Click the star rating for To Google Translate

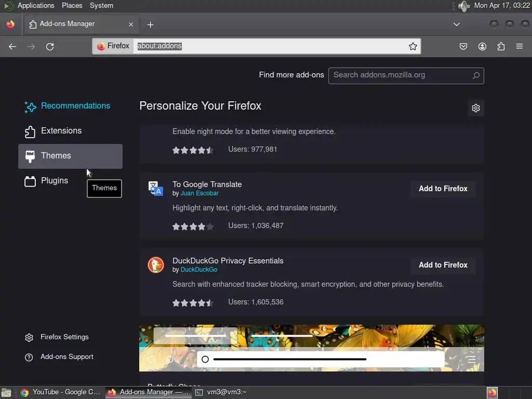click(x=193, y=227)
